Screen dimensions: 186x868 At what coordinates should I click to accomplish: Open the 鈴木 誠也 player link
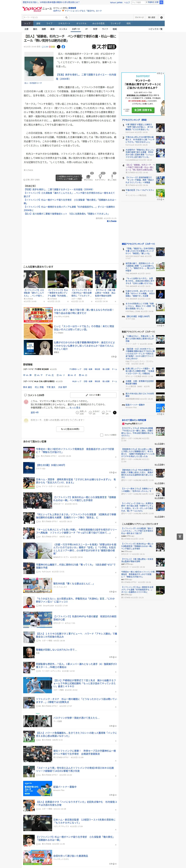[x=28, y=387]
